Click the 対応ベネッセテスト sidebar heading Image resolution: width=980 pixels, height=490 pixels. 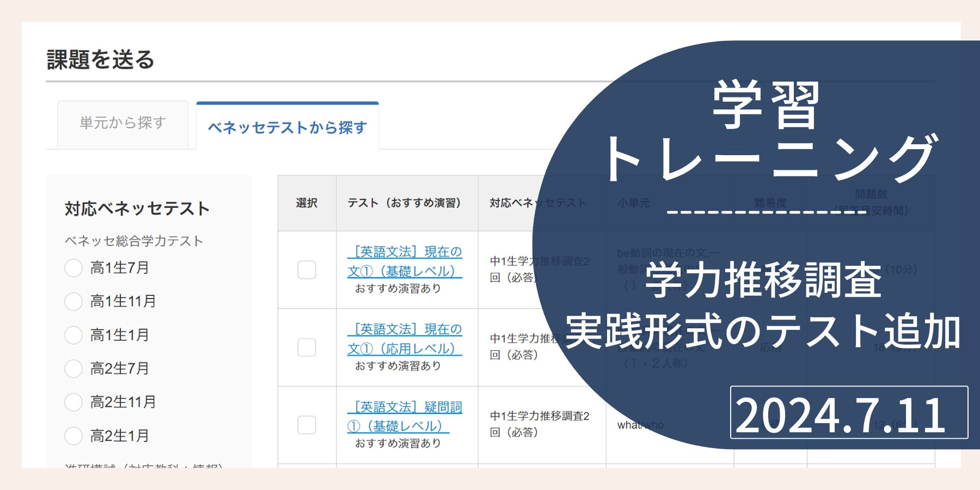pos(137,209)
